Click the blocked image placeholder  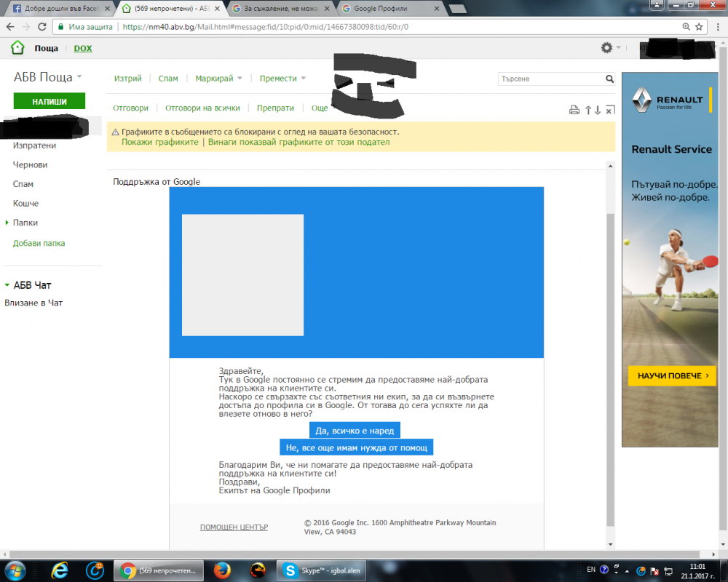tap(242, 275)
